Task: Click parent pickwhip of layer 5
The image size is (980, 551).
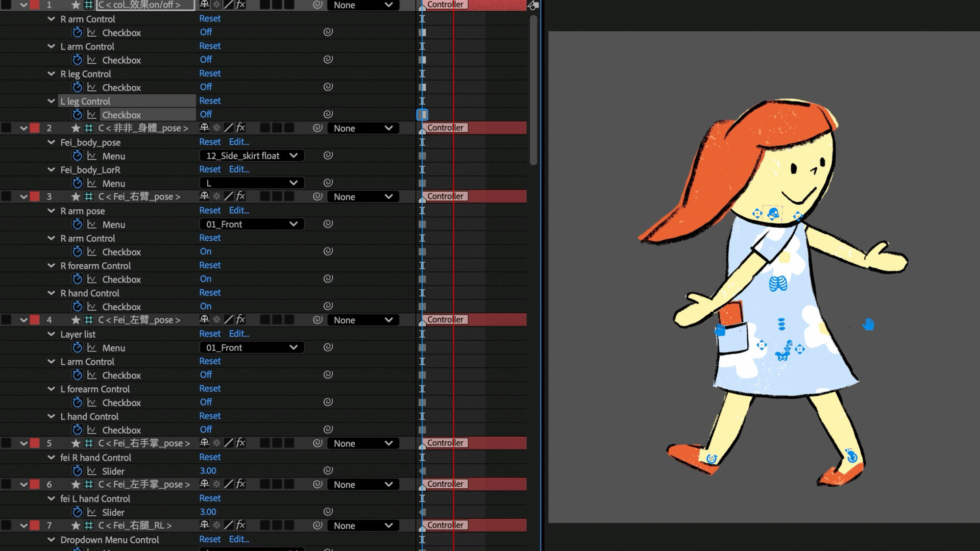Action: click(317, 443)
